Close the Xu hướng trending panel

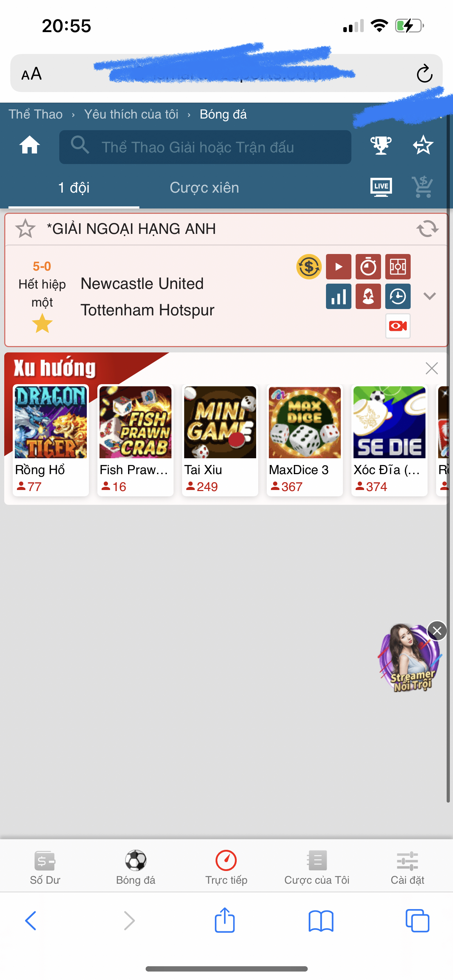(x=432, y=368)
